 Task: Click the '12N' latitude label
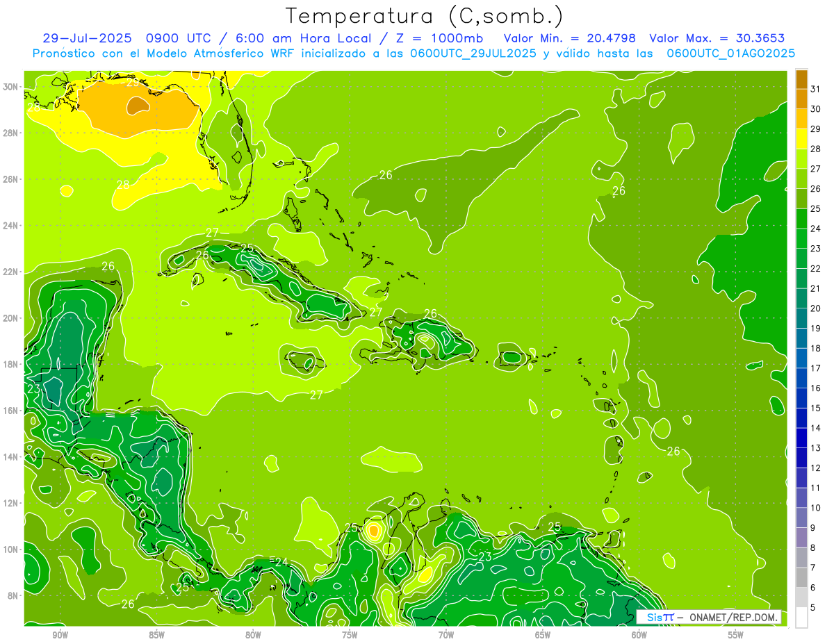pyautogui.click(x=10, y=503)
